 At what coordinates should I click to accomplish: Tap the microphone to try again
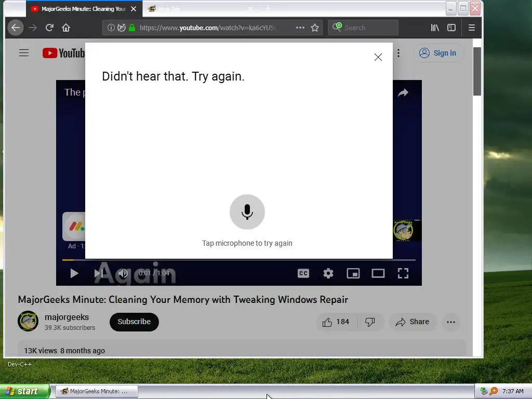point(247,212)
